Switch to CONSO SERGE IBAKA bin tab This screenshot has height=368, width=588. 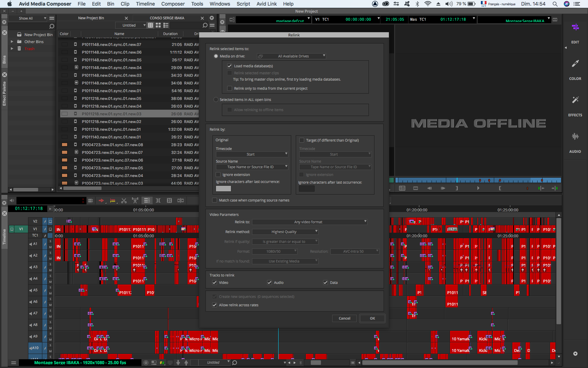coord(167,18)
